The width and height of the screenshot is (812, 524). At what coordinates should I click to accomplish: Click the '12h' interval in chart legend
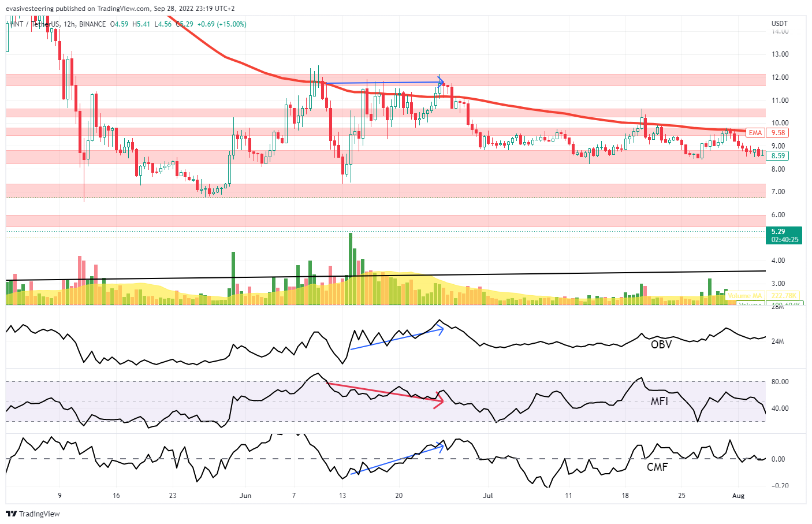click(x=69, y=24)
